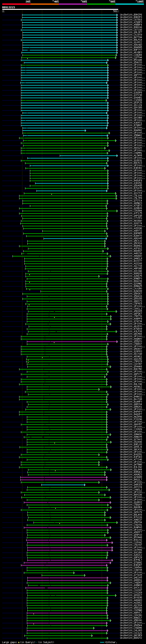The width and height of the screenshot is (146, 644).
Task: Select hit label UniRef100_Q3TV38
Action: pyautogui.click(x=131, y=95)
